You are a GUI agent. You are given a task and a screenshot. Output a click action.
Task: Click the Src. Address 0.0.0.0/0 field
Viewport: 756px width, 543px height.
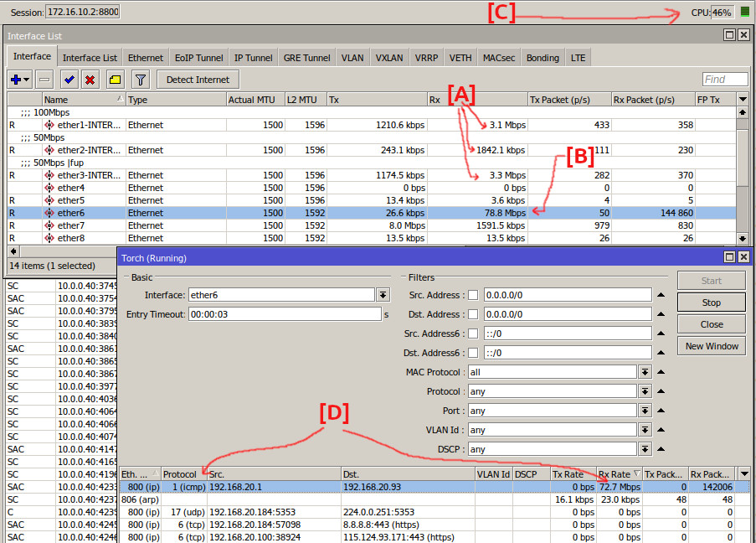[x=568, y=295]
